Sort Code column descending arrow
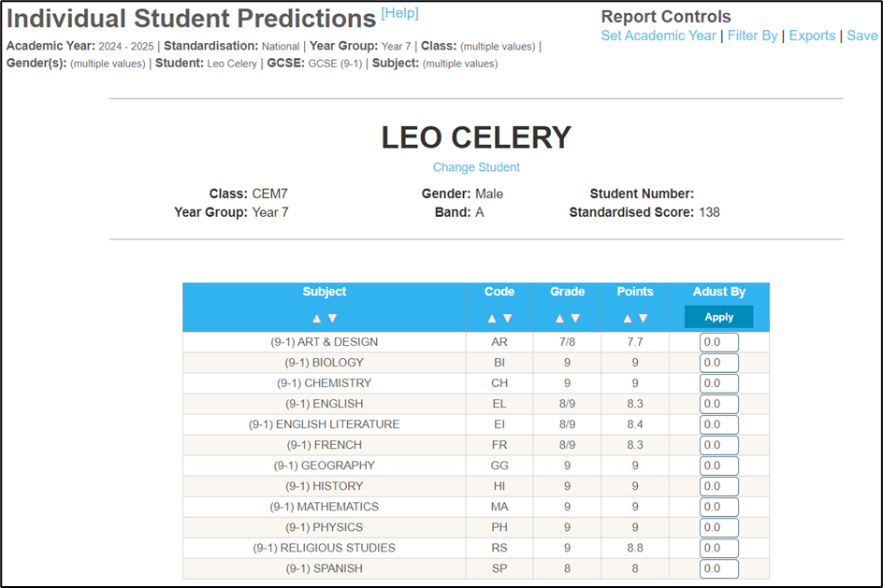Screen dimensions: 883x588 (507, 319)
